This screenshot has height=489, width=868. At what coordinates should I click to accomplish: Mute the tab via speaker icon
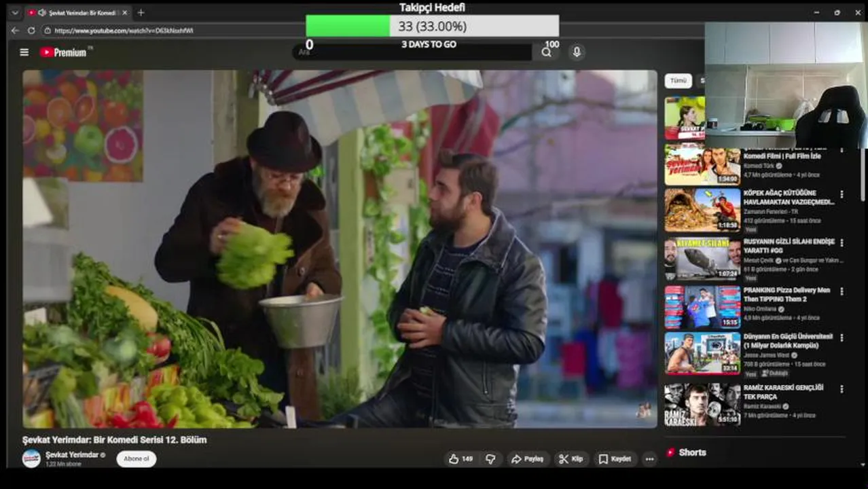42,13
